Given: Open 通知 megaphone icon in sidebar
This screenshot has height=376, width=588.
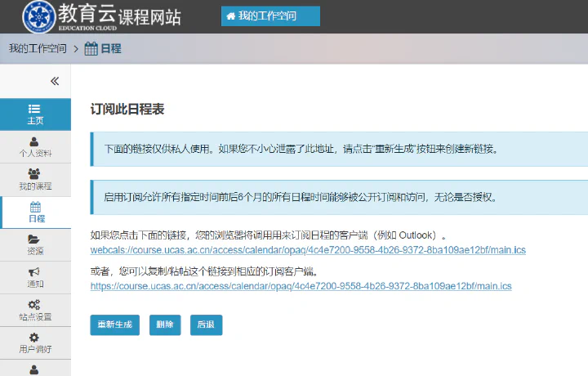Looking at the screenshot, I should (33, 271).
